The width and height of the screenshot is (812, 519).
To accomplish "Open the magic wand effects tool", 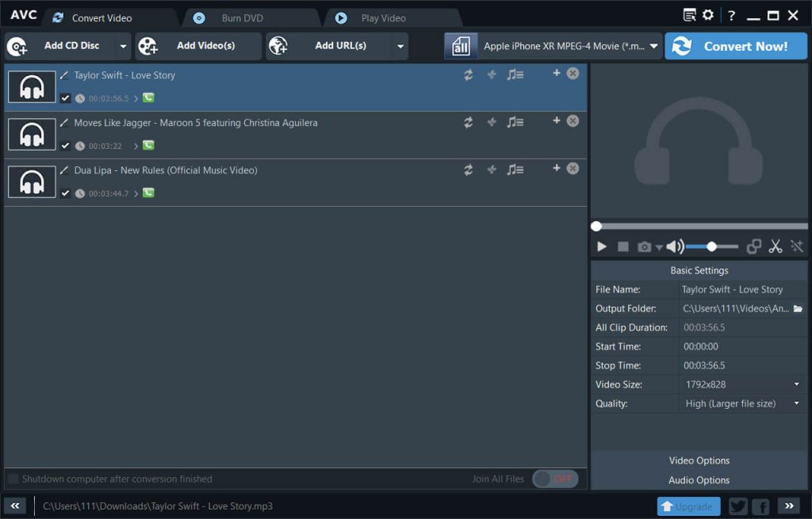I will [796, 246].
